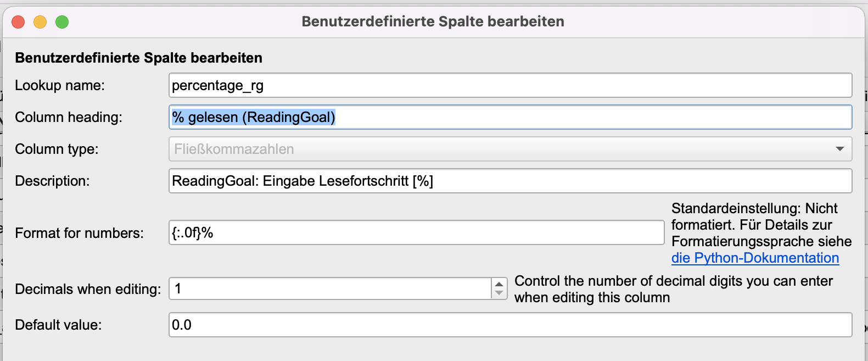Maximize the window using the green button
The width and height of the screenshot is (868, 361).
coord(62,22)
